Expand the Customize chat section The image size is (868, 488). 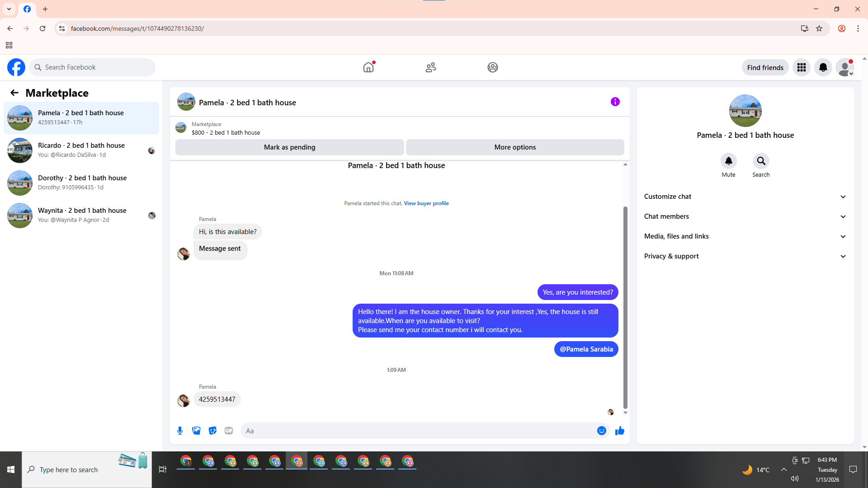(745, 197)
